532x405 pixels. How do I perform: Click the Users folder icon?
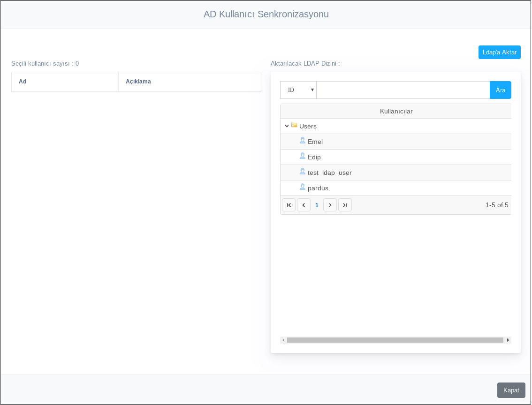point(294,125)
